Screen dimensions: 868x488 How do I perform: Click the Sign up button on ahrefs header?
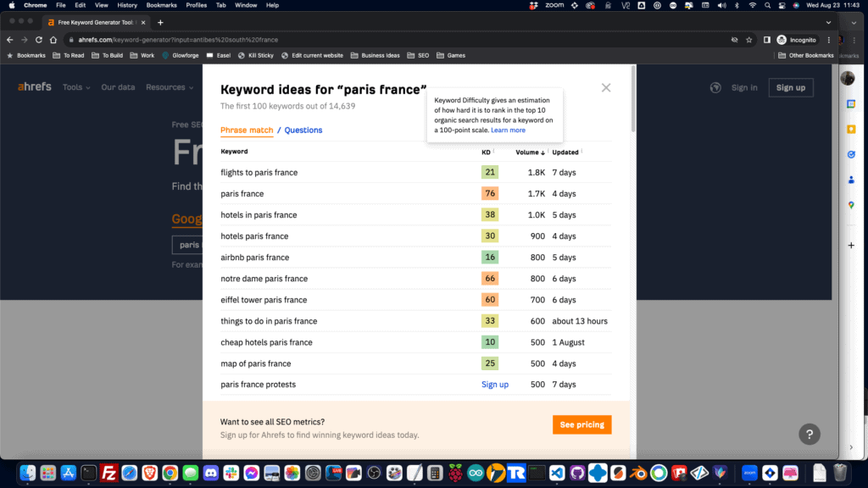[791, 87]
